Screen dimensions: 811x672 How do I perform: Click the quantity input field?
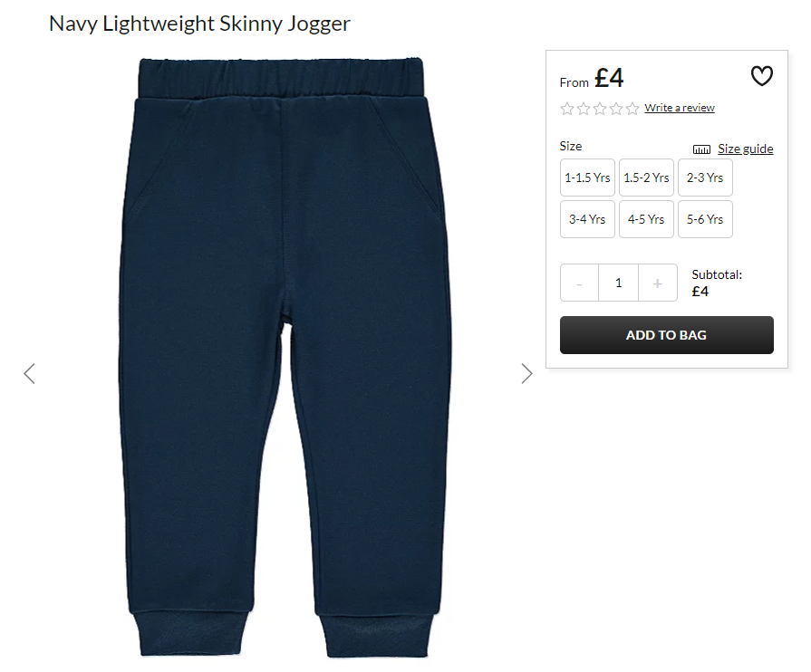tap(619, 283)
